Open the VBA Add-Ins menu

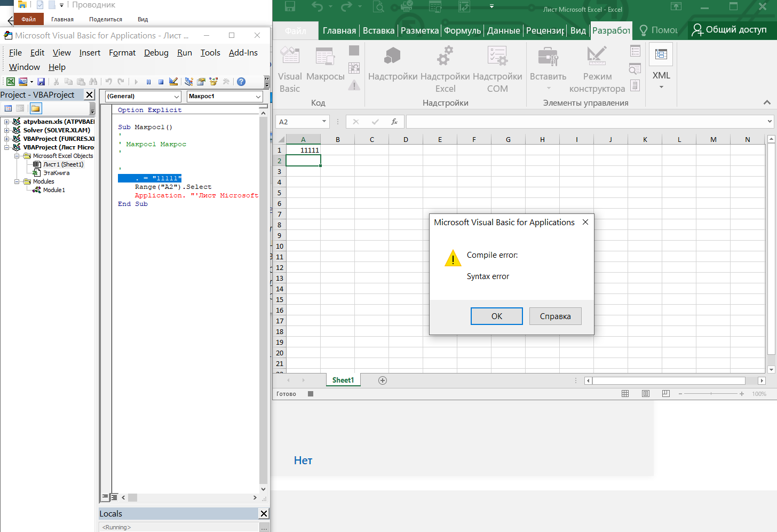pos(243,53)
